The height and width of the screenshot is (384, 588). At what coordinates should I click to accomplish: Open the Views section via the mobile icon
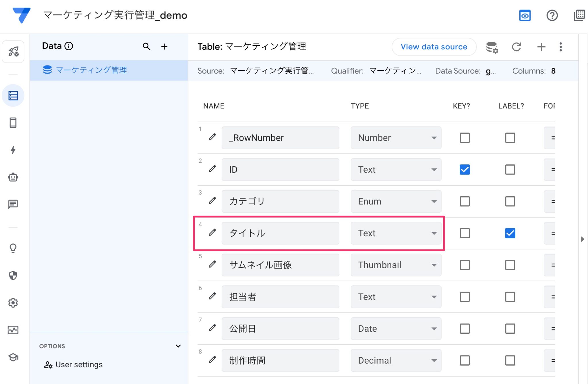click(13, 123)
